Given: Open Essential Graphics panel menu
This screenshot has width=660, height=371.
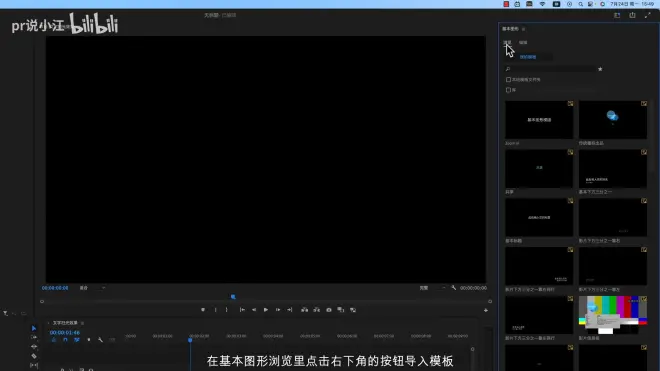Looking at the screenshot, I should click(x=523, y=29).
